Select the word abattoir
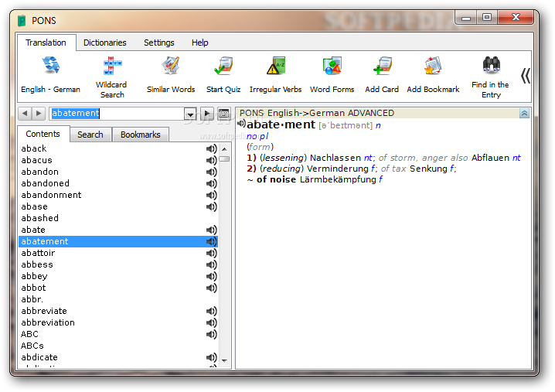This screenshot has height=392, width=555. [38, 253]
